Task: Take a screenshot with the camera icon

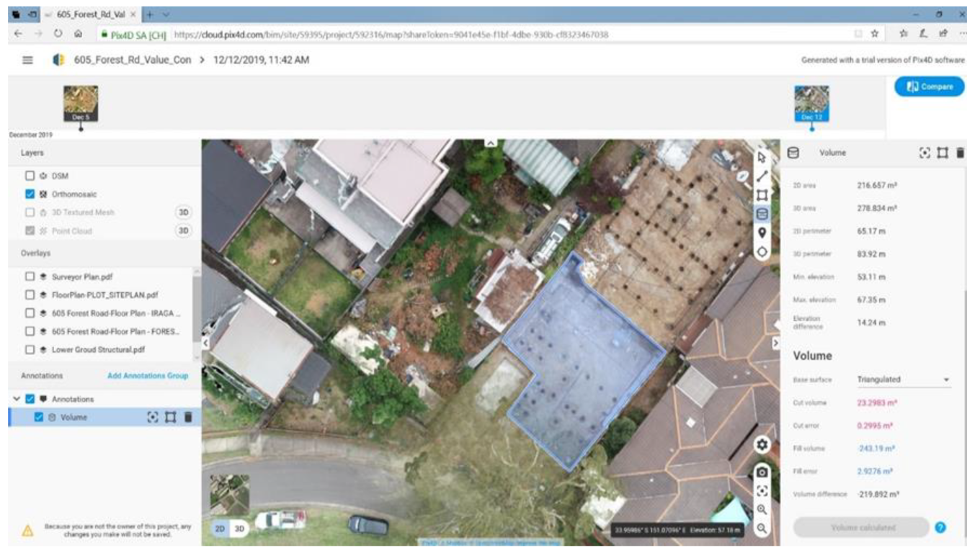Action: pos(762,472)
